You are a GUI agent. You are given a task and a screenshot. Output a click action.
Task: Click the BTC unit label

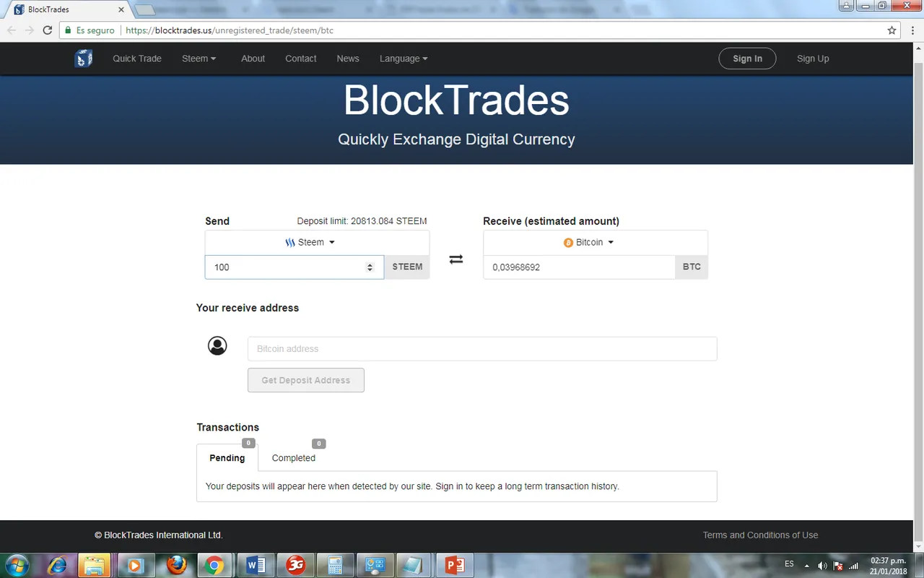692,267
